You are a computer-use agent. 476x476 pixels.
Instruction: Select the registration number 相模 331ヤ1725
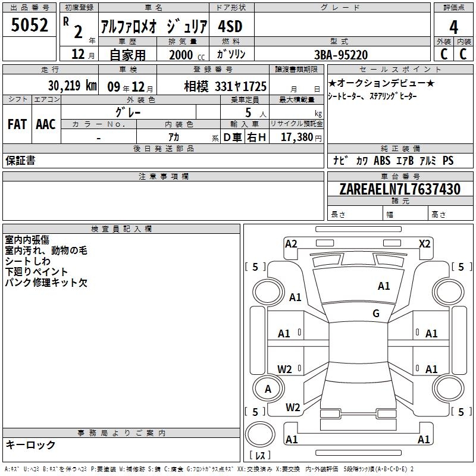click(x=225, y=86)
